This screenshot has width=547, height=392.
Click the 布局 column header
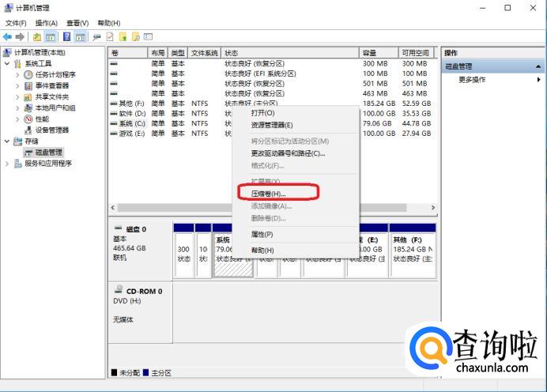[157, 53]
